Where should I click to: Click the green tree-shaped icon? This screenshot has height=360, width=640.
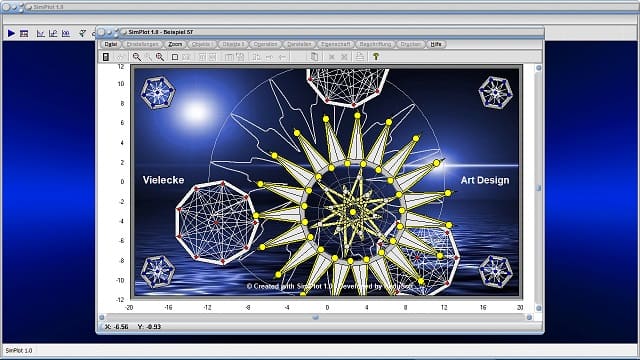pyautogui.click(x=376, y=57)
